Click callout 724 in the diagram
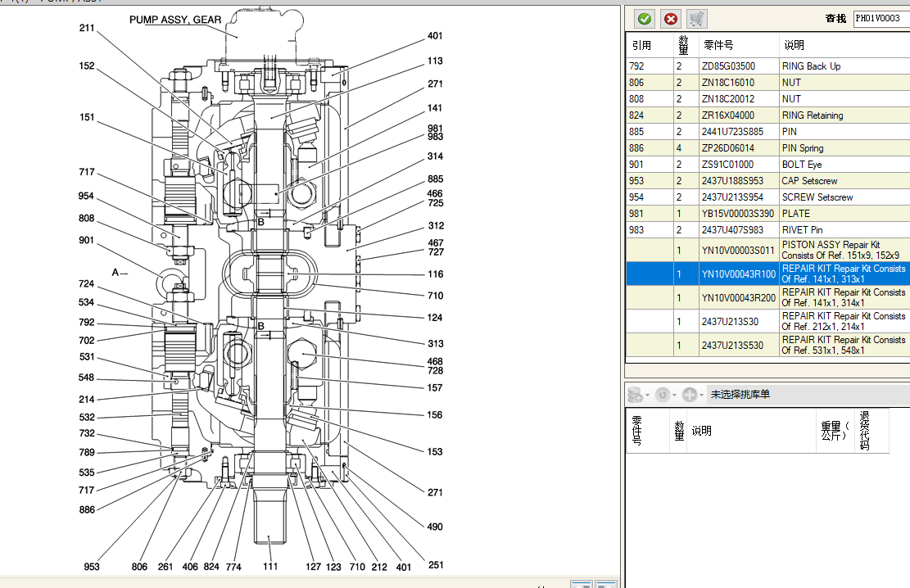 [x=86, y=284]
